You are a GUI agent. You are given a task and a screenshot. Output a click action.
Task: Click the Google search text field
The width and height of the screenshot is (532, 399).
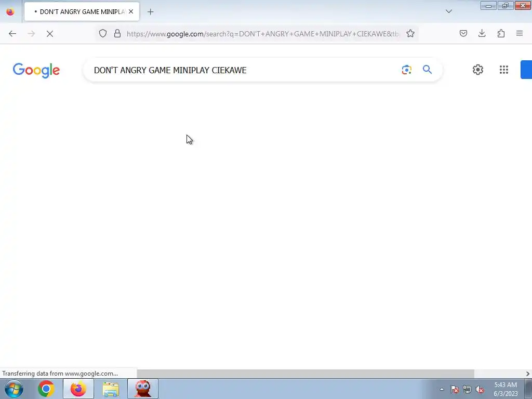(244, 70)
